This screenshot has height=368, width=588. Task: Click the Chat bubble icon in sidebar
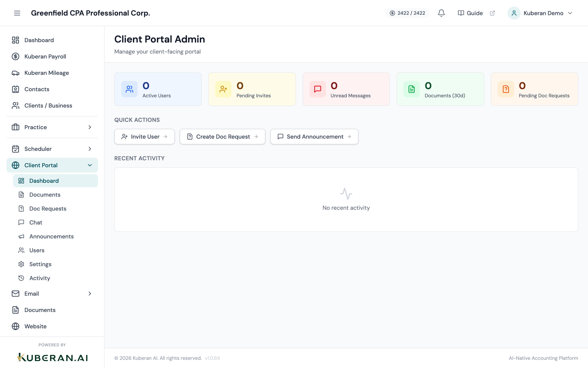(x=21, y=222)
